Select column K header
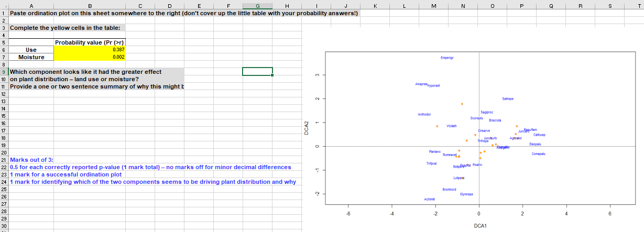 (x=375, y=5)
